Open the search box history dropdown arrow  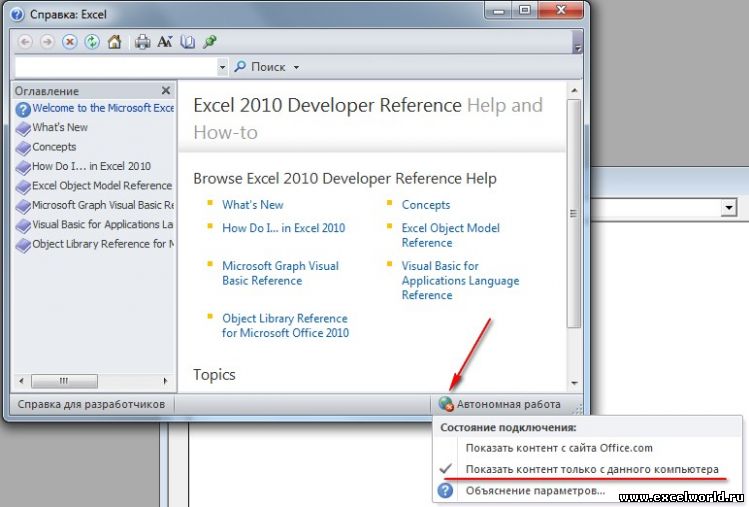click(222, 67)
